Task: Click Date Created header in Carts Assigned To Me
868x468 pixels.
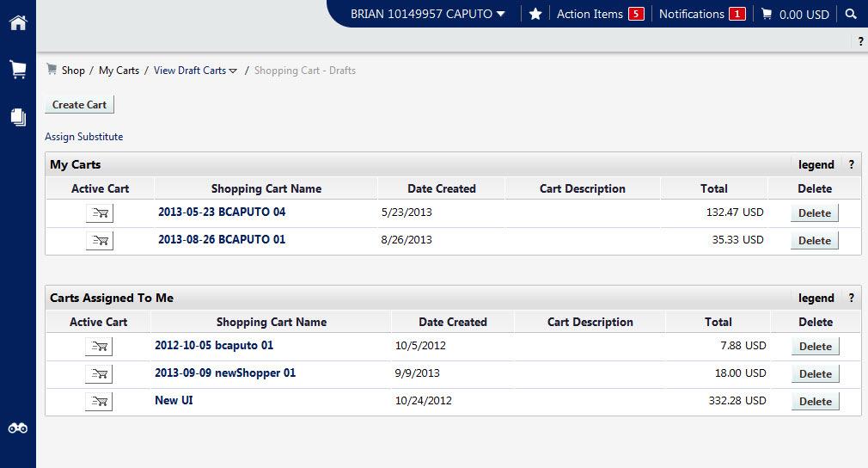Action: [453, 323]
